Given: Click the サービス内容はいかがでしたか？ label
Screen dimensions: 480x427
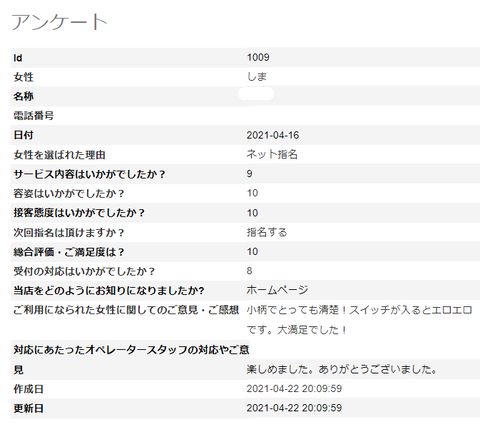Looking at the screenshot, I should tap(89, 174).
